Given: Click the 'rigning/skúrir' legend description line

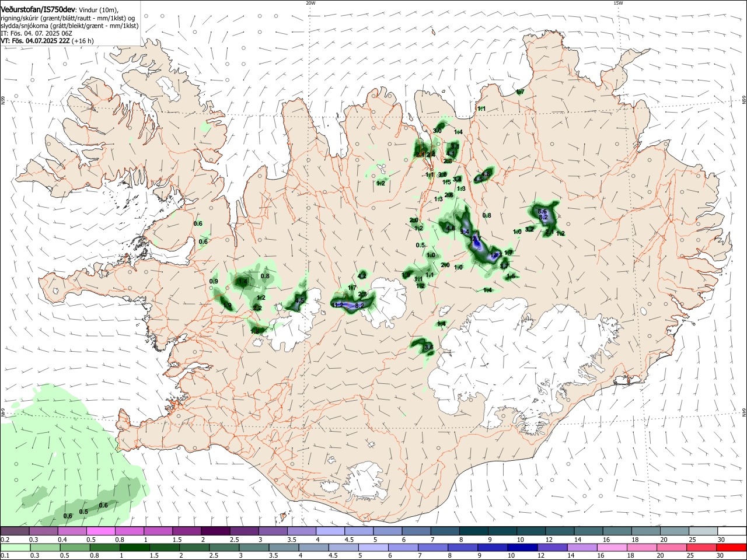Looking at the screenshot, I should (68, 17).
